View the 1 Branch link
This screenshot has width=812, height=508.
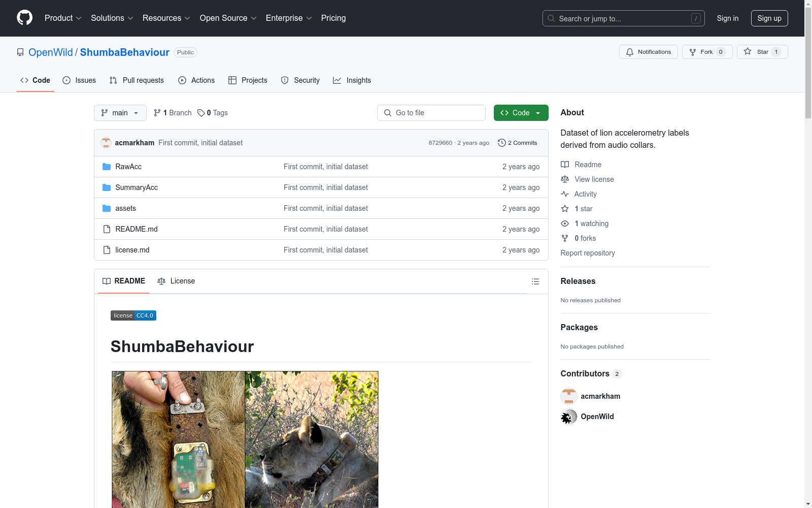(173, 113)
